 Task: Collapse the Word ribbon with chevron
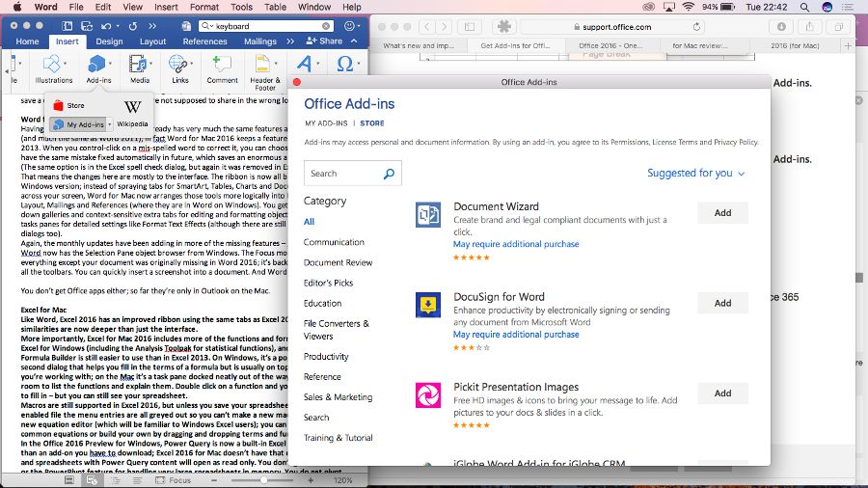pyautogui.click(x=354, y=41)
